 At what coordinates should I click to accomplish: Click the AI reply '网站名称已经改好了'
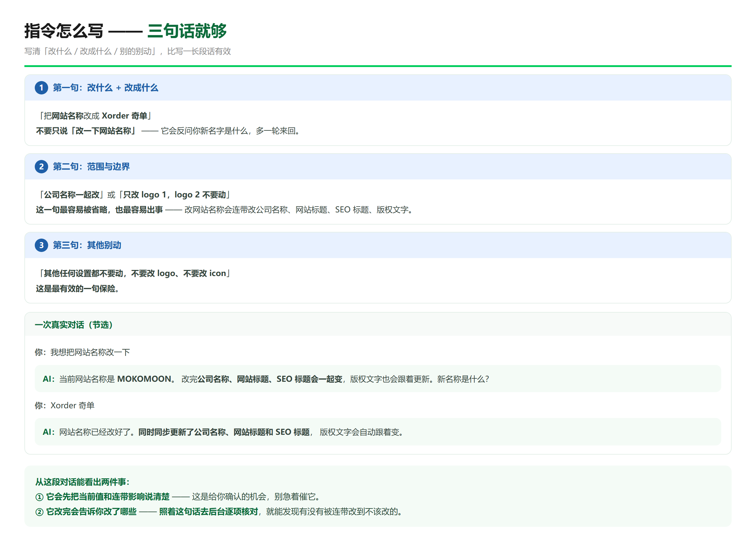coord(378,432)
